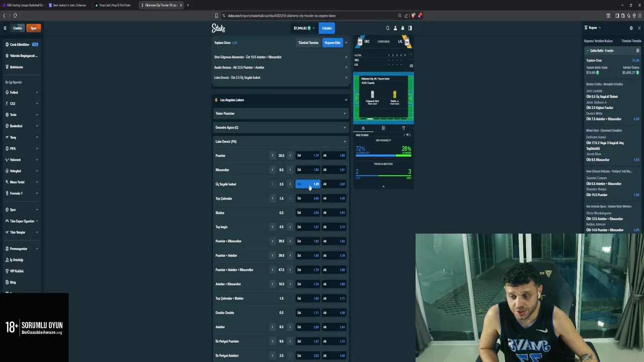
Task: Open the notifications bell icon
Action: [403, 28]
